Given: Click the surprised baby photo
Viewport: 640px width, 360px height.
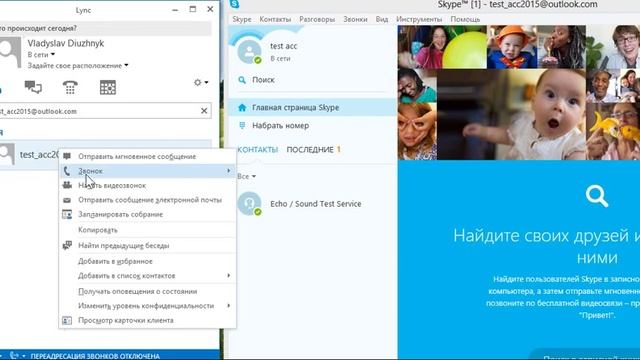Looking at the screenshot, I should pyautogui.click(x=511, y=114).
